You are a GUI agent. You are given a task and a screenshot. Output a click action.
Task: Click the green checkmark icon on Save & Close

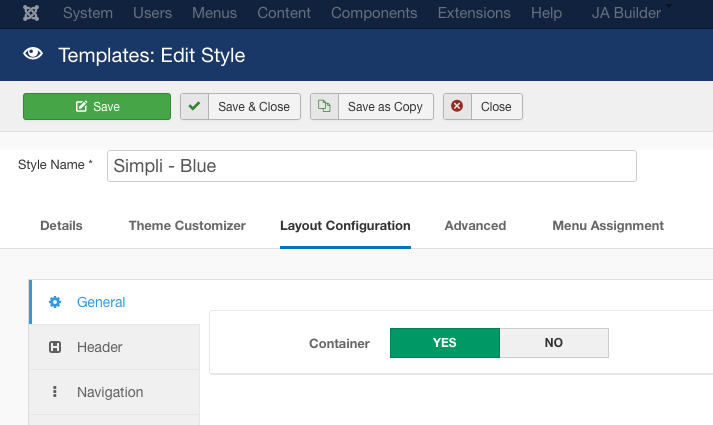194,107
